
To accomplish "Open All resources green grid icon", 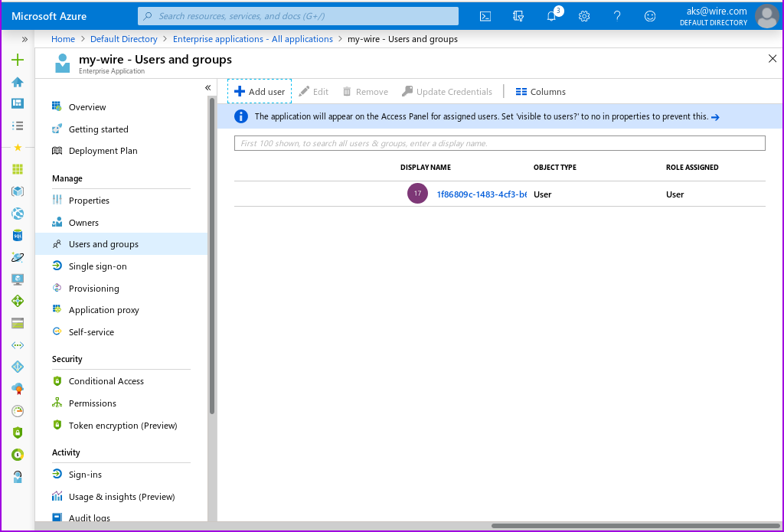I will 18,169.
